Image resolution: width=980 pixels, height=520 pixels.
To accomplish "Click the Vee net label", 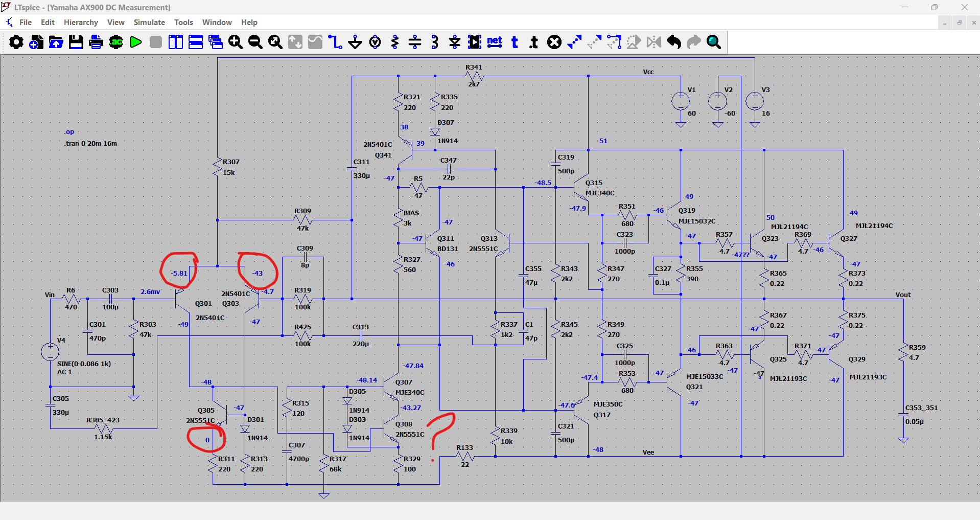I will (x=648, y=453).
